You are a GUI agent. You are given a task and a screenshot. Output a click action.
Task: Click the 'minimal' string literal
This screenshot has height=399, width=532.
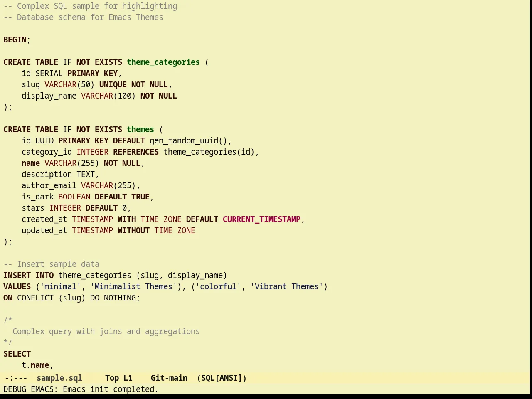[x=60, y=287]
